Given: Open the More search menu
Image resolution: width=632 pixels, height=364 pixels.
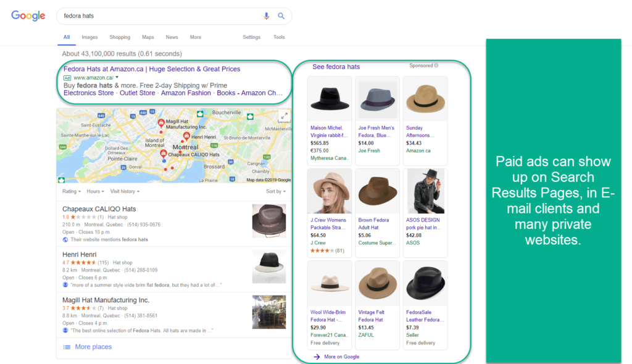Looking at the screenshot, I should pyautogui.click(x=196, y=37).
